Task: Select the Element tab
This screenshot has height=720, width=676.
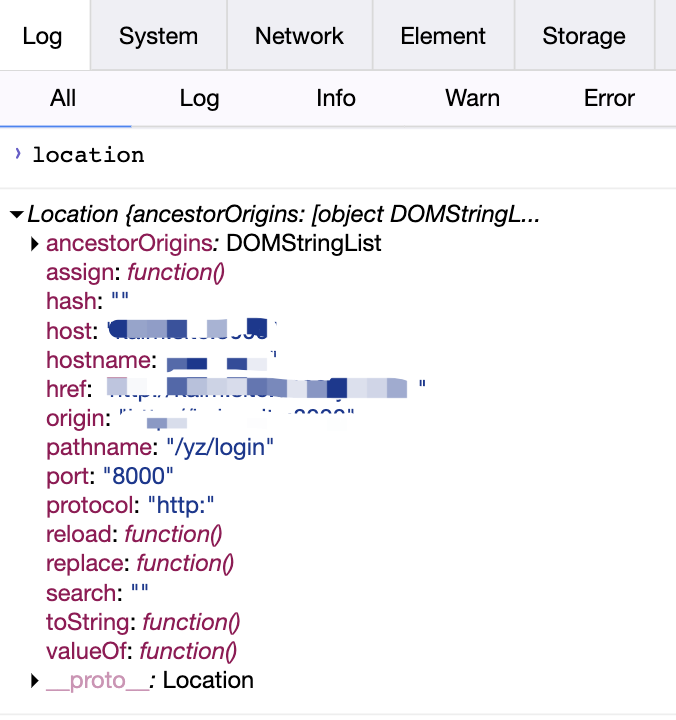Action: [x=443, y=36]
